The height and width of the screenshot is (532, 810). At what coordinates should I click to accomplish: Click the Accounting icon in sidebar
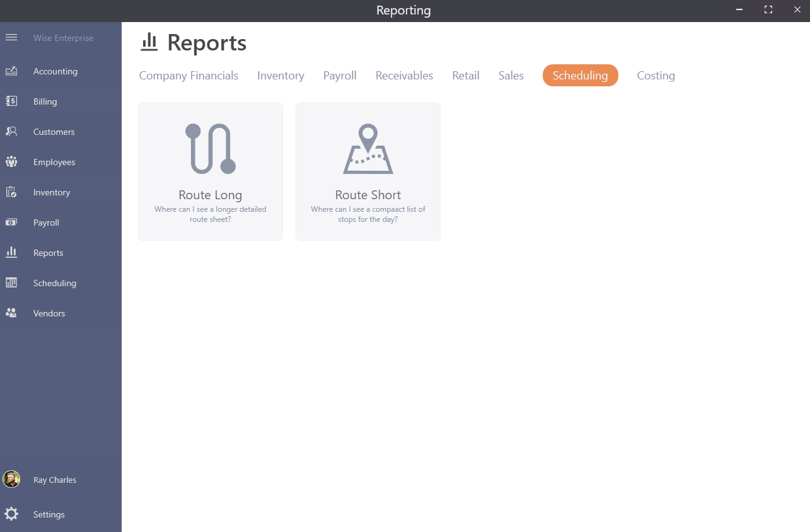pyautogui.click(x=11, y=71)
